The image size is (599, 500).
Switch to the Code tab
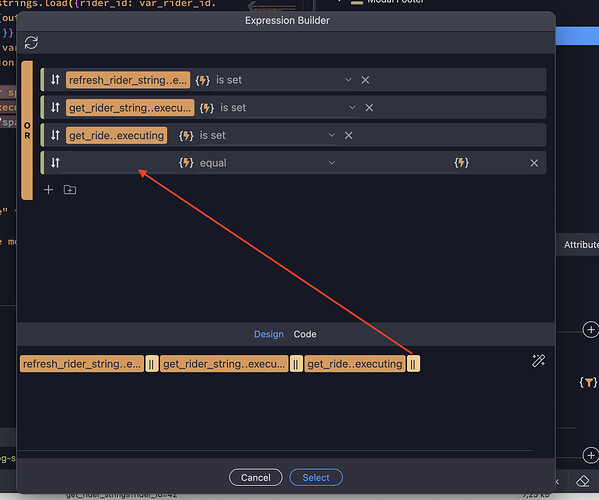tap(305, 334)
